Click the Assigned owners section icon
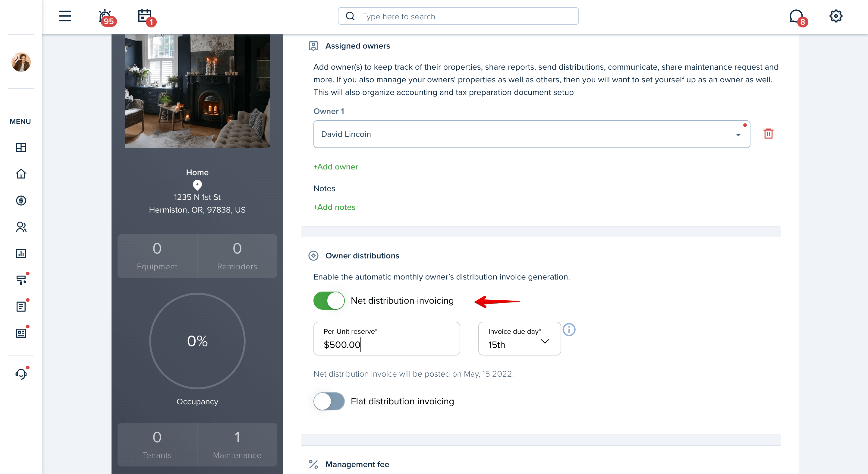 click(x=313, y=46)
